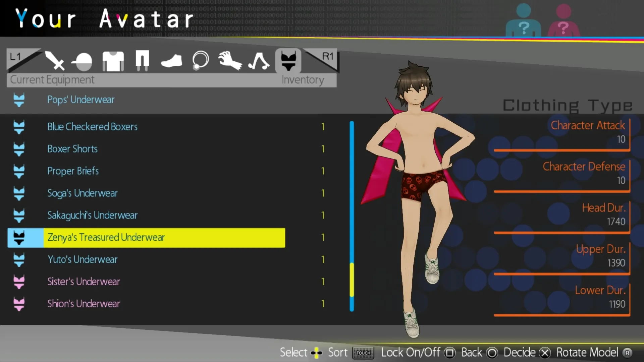Image resolution: width=644 pixels, height=362 pixels.
Task: Click the blue male avatar silhouette
Action: pos(523,21)
